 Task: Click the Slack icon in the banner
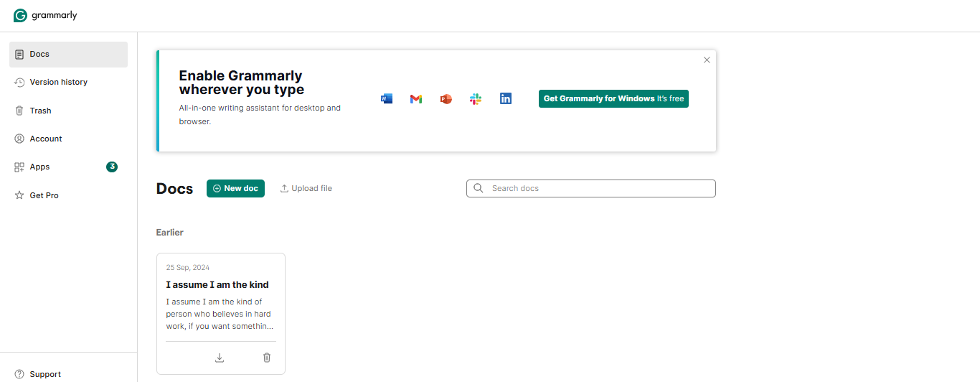pyautogui.click(x=476, y=99)
